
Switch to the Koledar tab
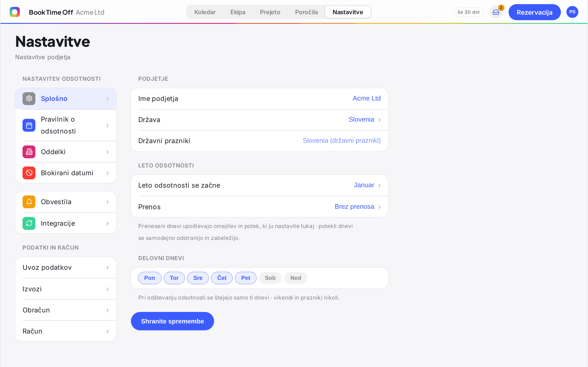(x=205, y=12)
